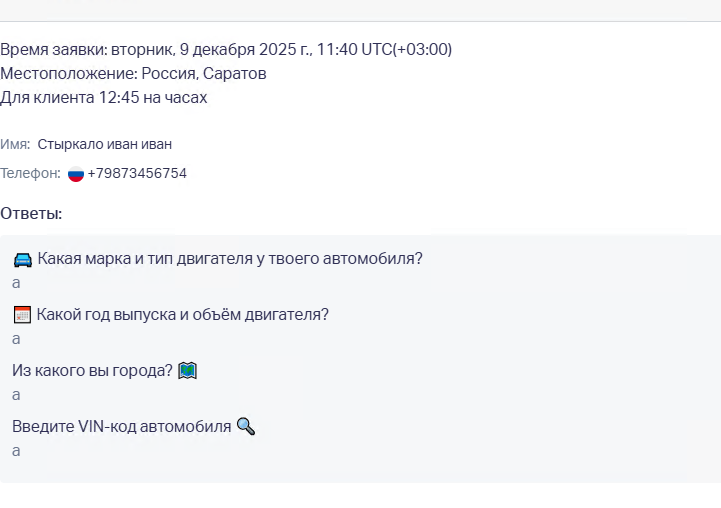721x508 pixels.
Task: Click the Russian flag icon beside the phone
Action: point(76,174)
